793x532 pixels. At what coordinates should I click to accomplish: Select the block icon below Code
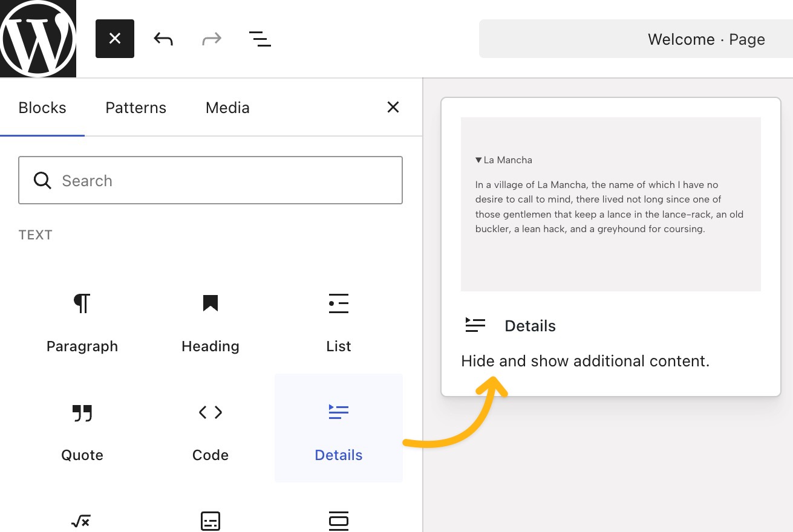click(x=210, y=521)
